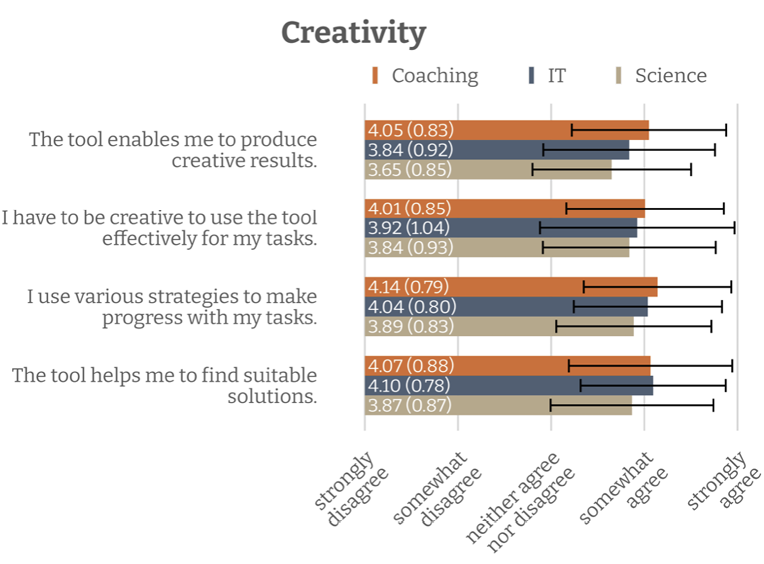
Task: Select the IT bar labeled 4.10 (0.78)
Action: click(x=508, y=385)
